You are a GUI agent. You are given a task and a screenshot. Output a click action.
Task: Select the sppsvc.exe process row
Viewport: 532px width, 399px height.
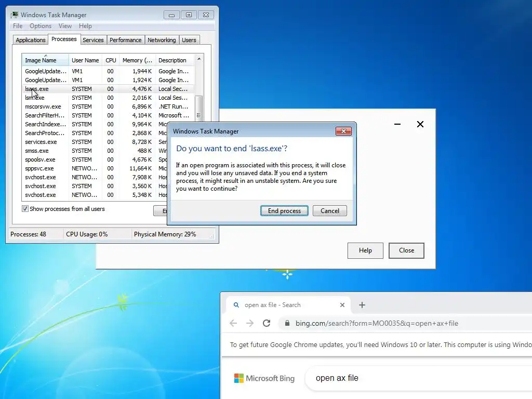[95, 168]
